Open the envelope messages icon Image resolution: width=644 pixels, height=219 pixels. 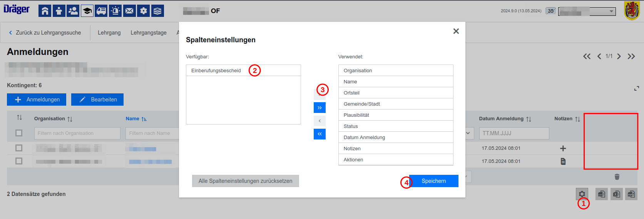[129, 11]
